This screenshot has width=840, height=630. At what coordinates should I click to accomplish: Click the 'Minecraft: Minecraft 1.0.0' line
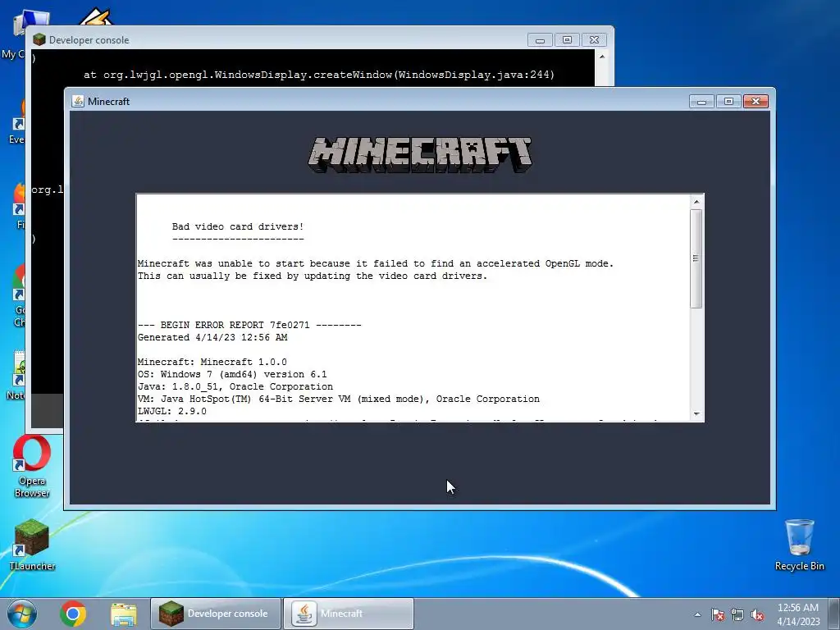click(x=212, y=362)
